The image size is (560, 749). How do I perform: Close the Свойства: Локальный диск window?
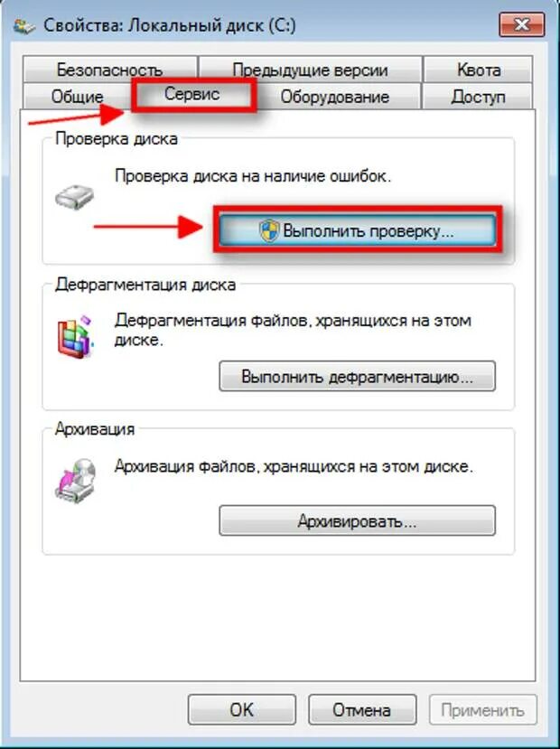tap(522, 24)
